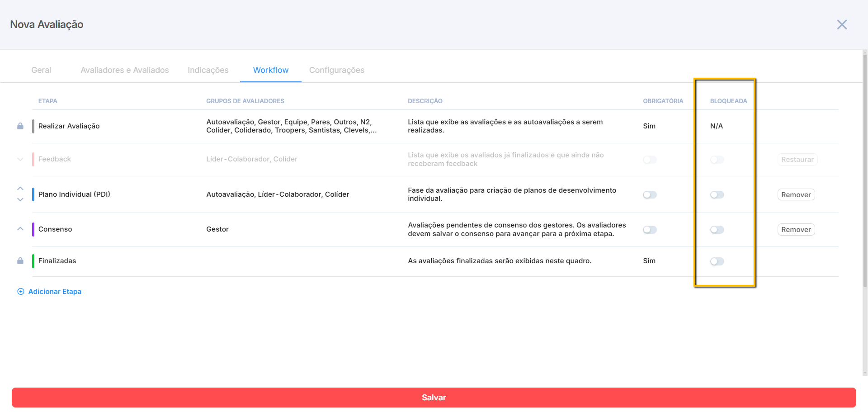Enable Obrigatória switch for Consenso
This screenshot has width=868, height=412.
pyautogui.click(x=650, y=230)
